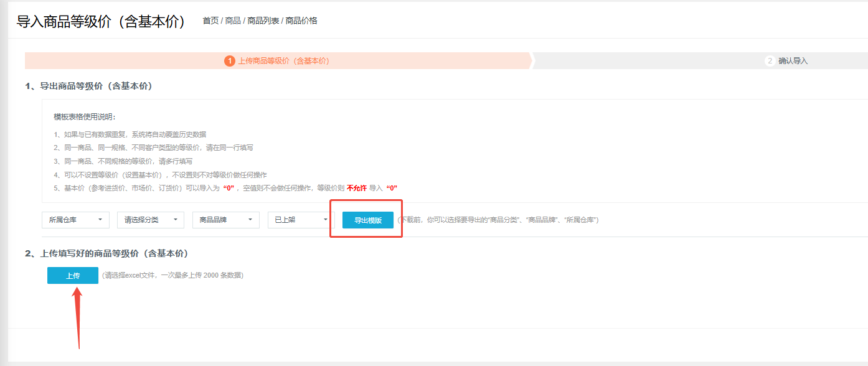Click instruction 3 about 不同规格的等级价
This screenshot has width=868, height=366.
pos(123,161)
